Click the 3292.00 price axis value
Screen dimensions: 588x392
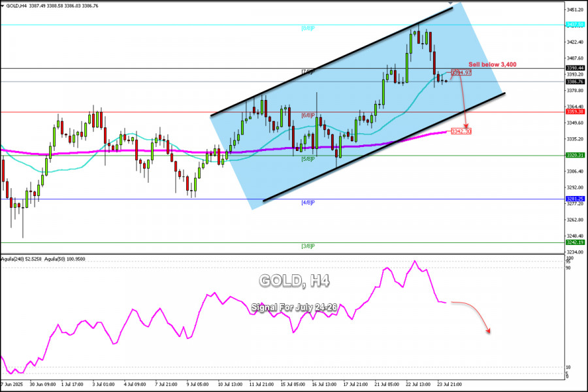(x=575, y=188)
